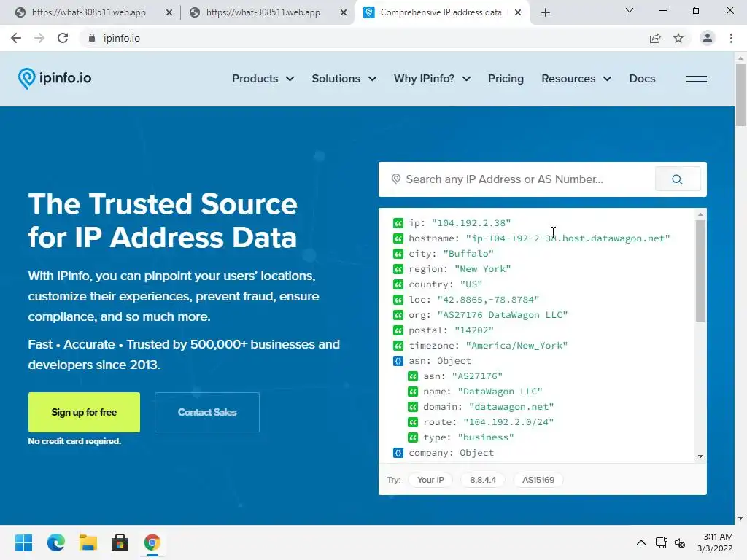Try the Your IP suggestion
Viewport: 747px width, 560px height.
click(x=430, y=480)
